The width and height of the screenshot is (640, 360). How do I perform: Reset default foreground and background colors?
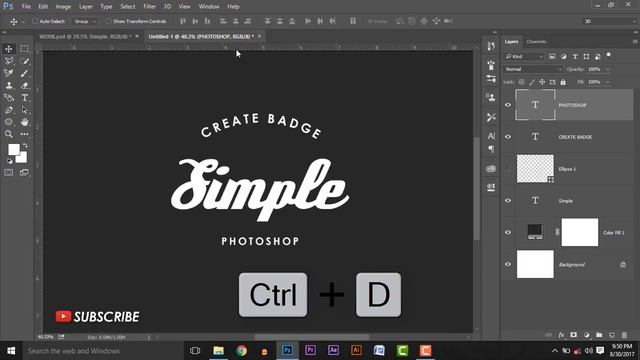pos(10,161)
